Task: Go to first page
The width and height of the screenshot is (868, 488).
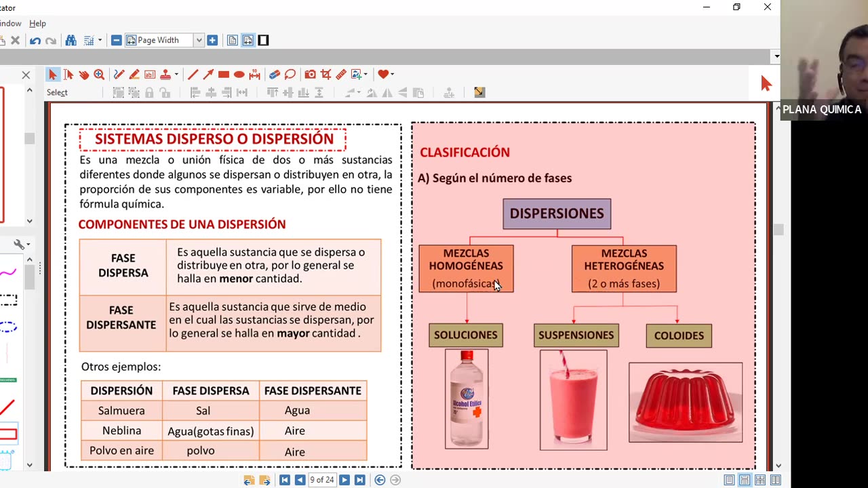Action: [285, 480]
